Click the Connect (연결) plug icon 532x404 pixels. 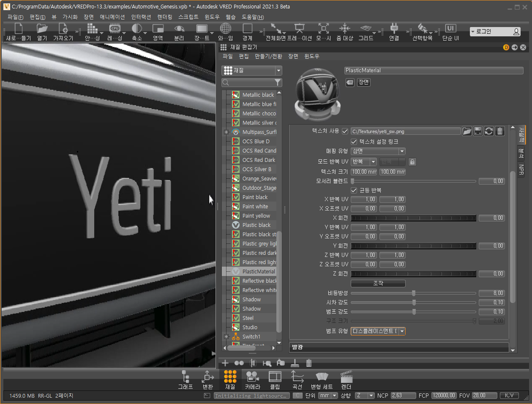394,28
